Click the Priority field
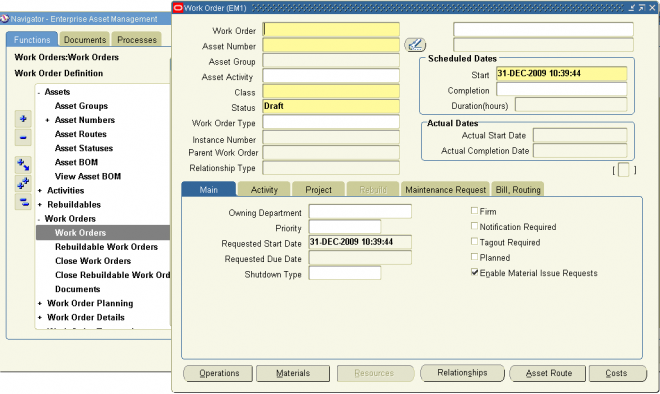The height and width of the screenshot is (394, 660). 345,227
